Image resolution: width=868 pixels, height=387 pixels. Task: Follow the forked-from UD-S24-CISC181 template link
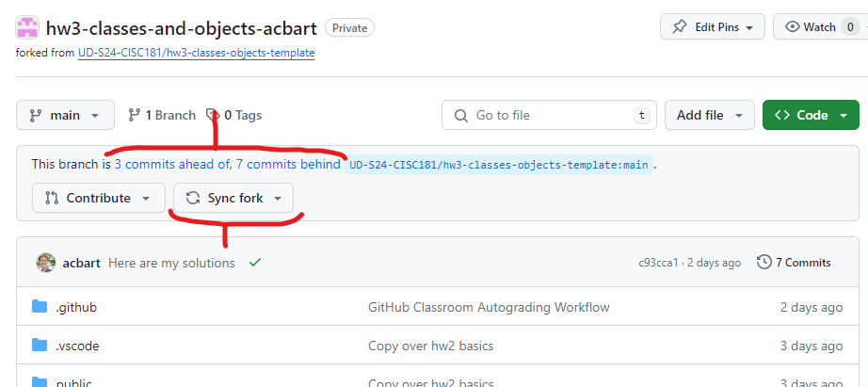pos(197,53)
